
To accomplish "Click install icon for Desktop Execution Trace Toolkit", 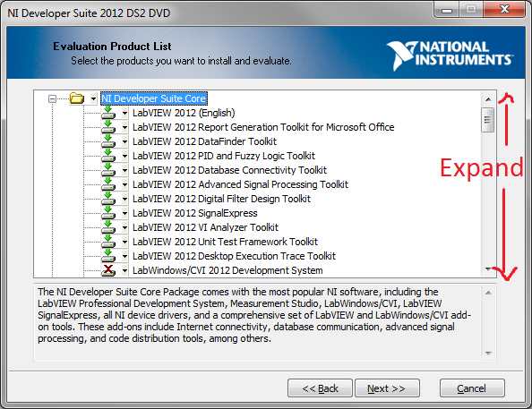I will point(108,255).
